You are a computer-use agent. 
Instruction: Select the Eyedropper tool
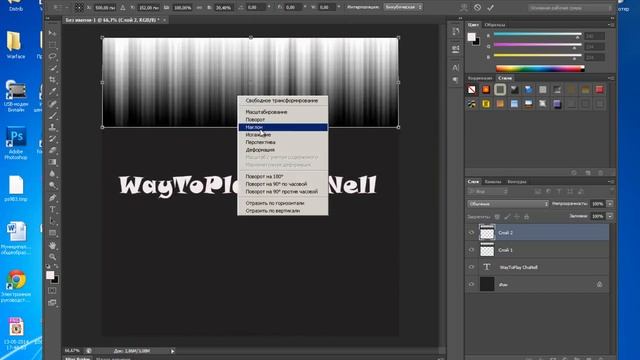point(52,91)
